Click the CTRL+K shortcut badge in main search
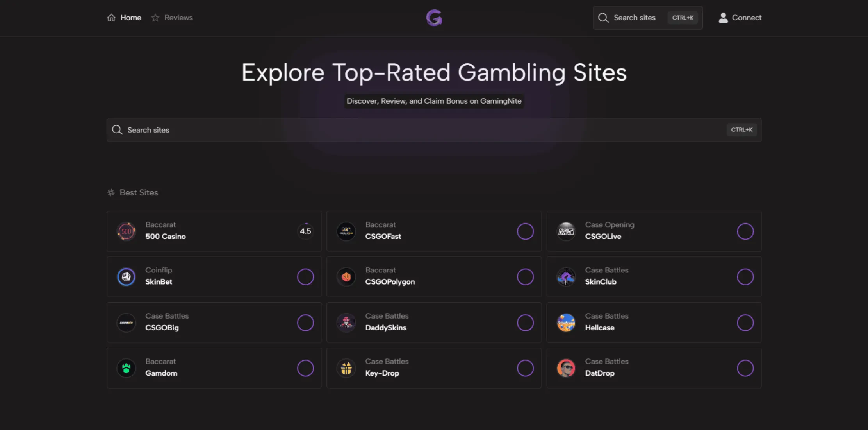 pyautogui.click(x=741, y=130)
